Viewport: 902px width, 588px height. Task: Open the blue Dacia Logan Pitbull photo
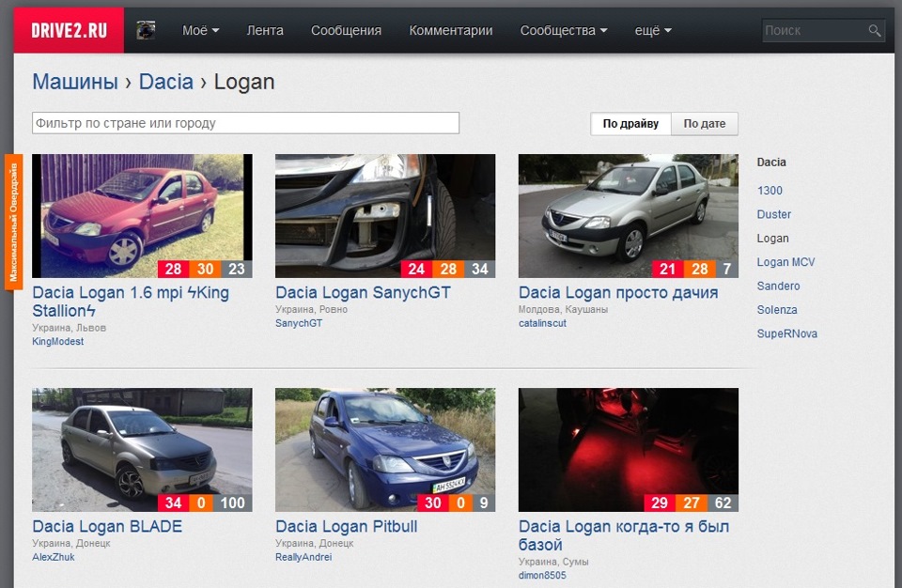pos(385,450)
